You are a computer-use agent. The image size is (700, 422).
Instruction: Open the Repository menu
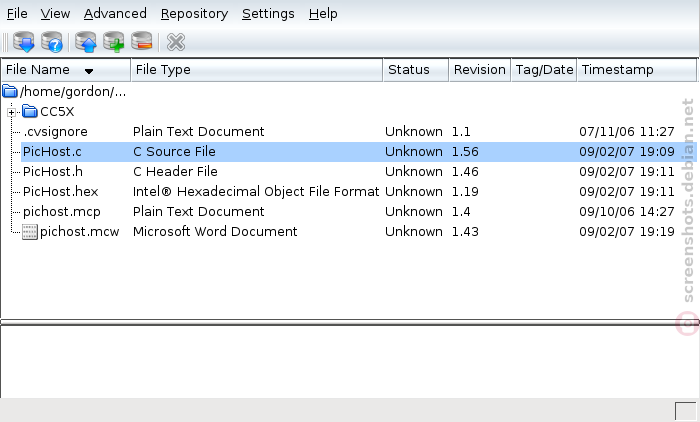tap(194, 14)
